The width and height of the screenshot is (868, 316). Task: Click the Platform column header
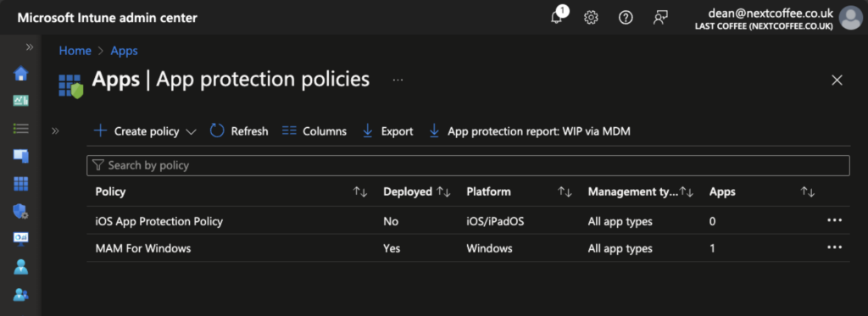[489, 192]
